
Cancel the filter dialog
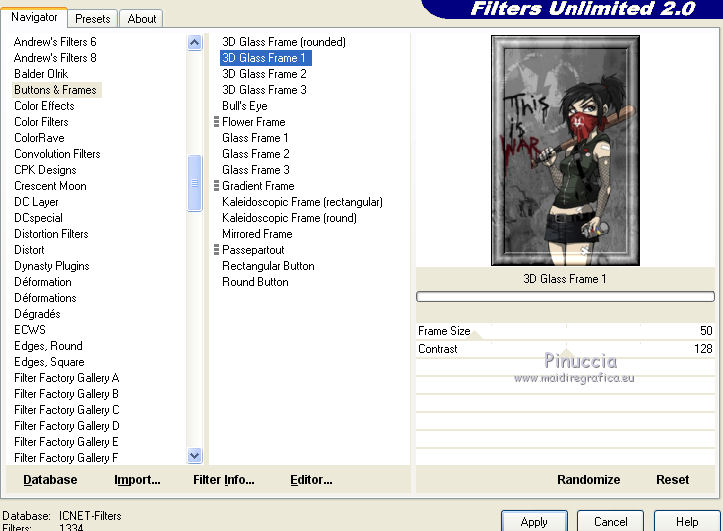610,521
